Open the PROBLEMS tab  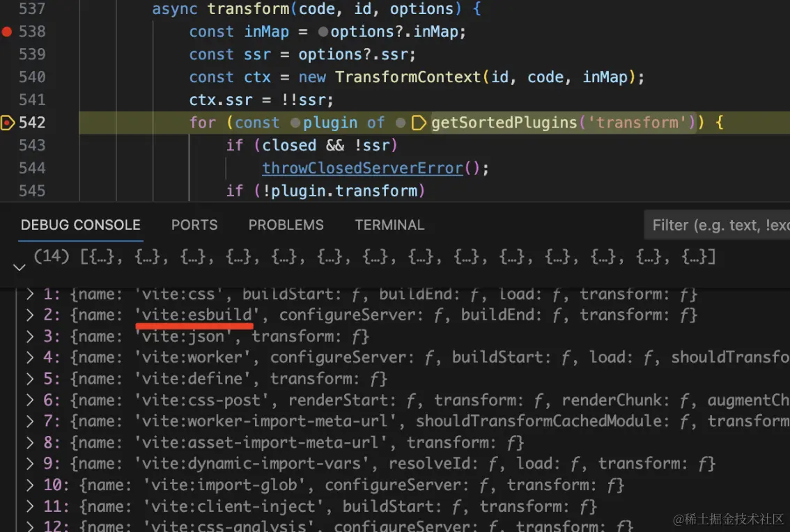coord(286,225)
